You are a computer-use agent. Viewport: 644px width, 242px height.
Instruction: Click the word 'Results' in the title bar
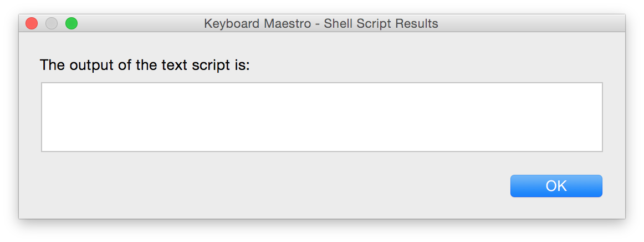[x=417, y=24]
